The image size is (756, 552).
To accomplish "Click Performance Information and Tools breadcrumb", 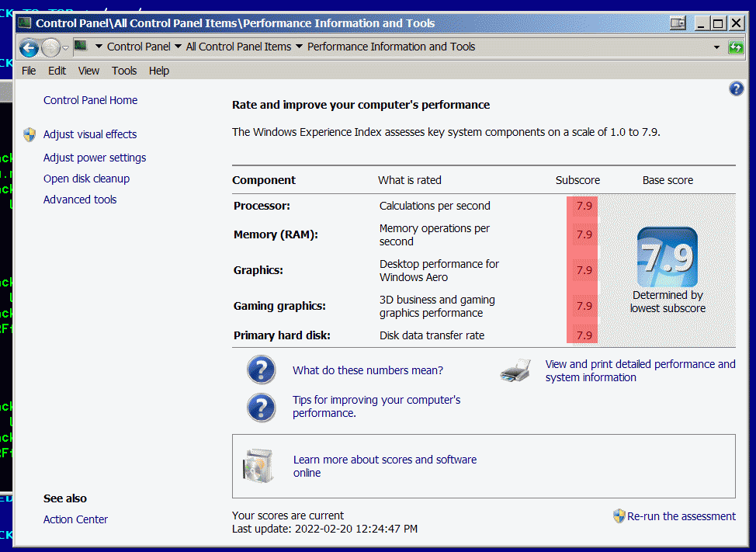I will pyautogui.click(x=391, y=47).
